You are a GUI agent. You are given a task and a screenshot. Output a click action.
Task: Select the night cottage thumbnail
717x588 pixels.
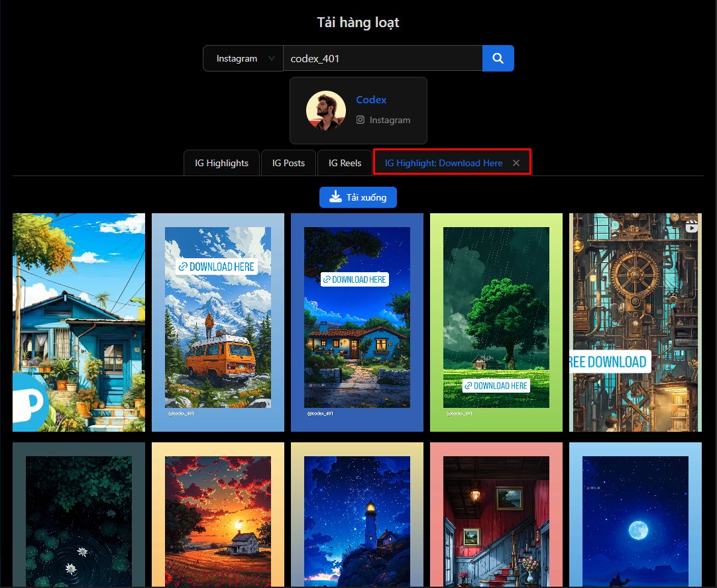coord(357,322)
